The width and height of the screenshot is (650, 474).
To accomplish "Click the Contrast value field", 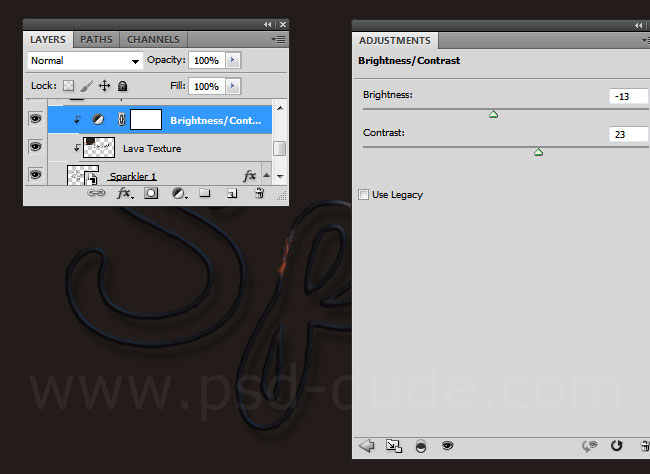I will tap(629, 134).
